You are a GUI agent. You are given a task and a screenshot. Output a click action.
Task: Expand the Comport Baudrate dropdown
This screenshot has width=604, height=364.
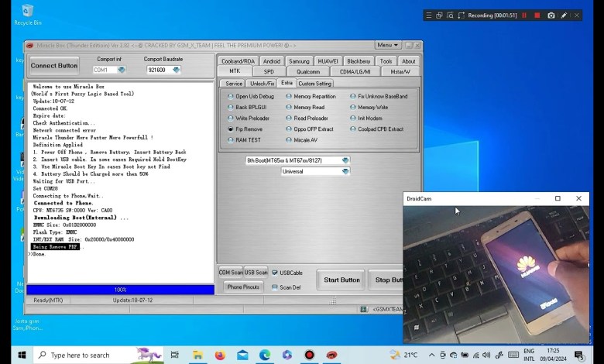[176, 70]
